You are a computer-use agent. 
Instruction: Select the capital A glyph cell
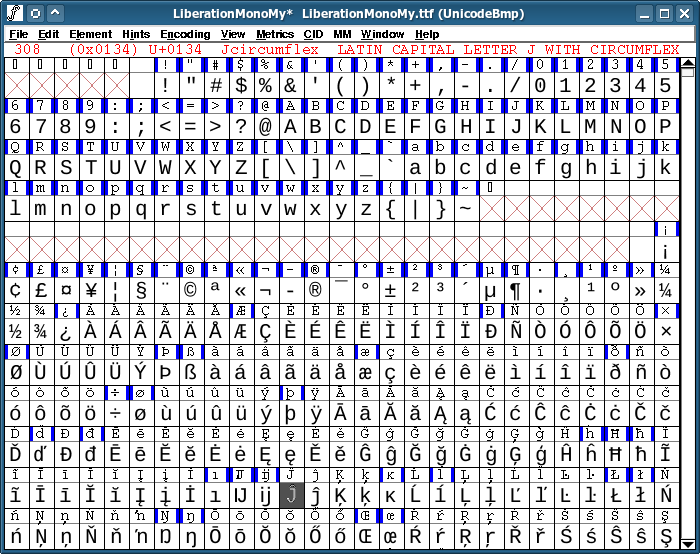(291, 126)
